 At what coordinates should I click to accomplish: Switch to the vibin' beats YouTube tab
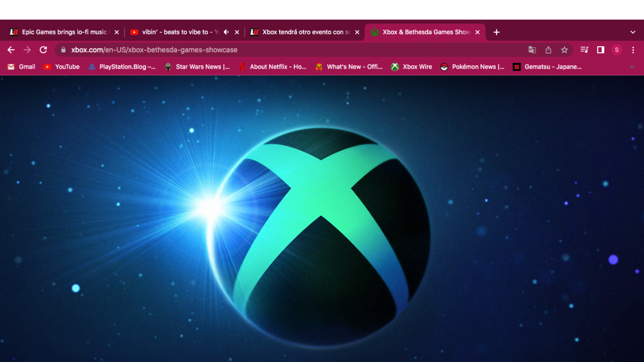pyautogui.click(x=185, y=32)
